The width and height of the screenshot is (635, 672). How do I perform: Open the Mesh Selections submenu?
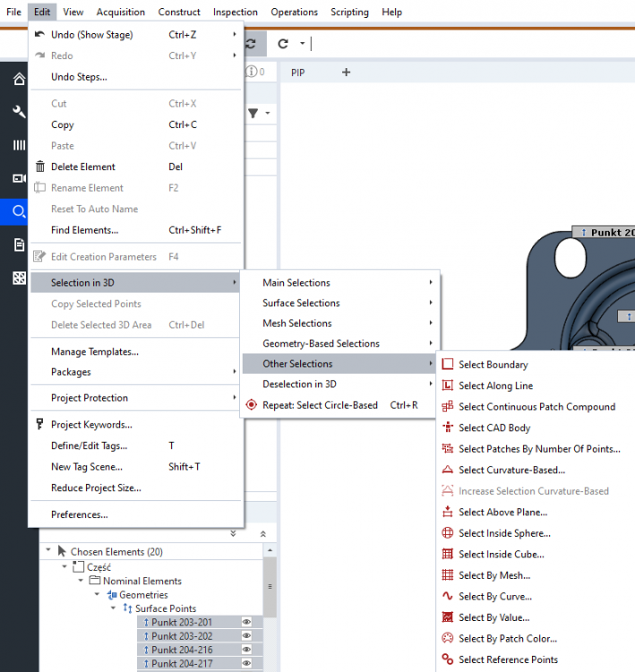(x=341, y=323)
